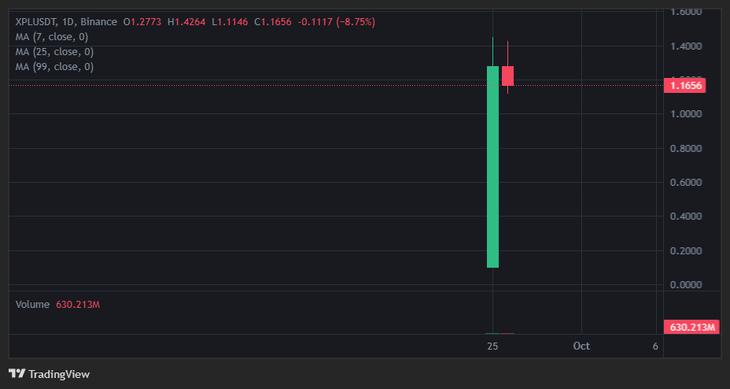This screenshot has height=389, width=730.
Task: Click the close price C1.1656 value
Action: tap(273, 22)
